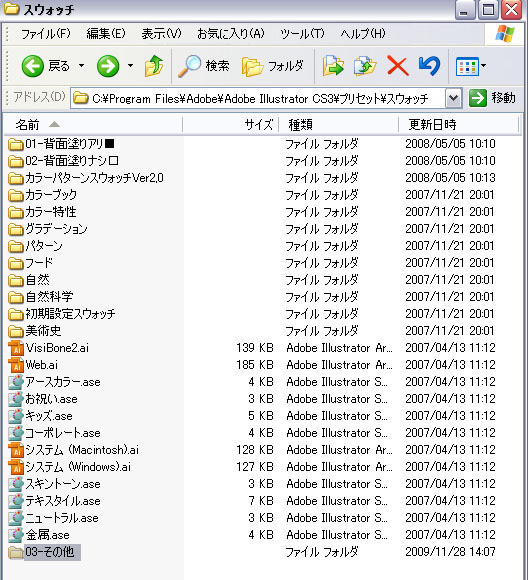Click the red X delete icon
The height and width of the screenshot is (580, 528).
coord(397,66)
